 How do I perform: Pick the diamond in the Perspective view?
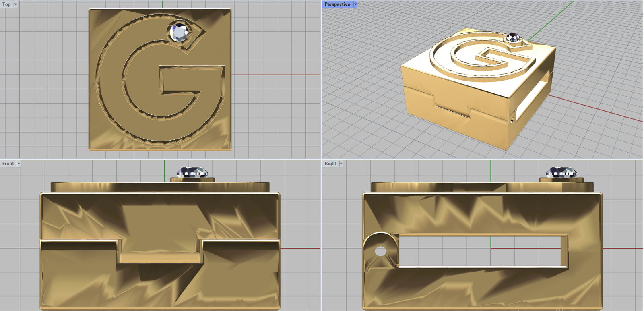513,38
